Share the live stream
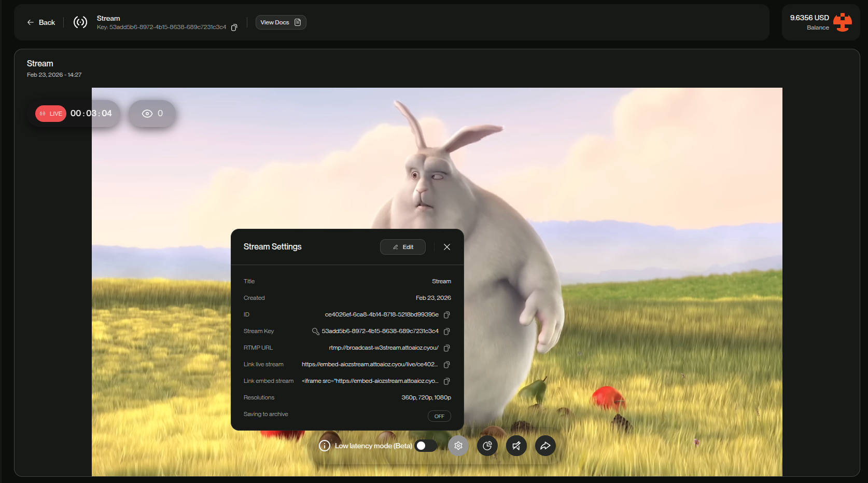The width and height of the screenshot is (868, 483). click(545, 446)
